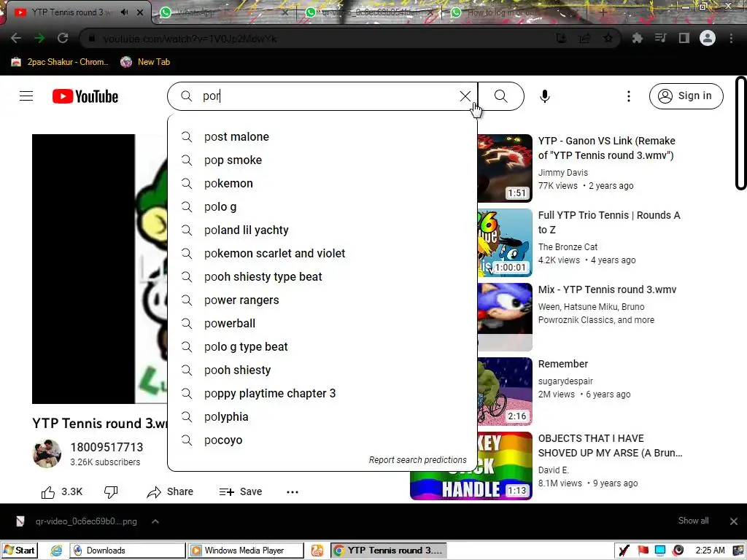The image size is (747, 560).
Task: Mute the YTP Tennis tab audio icon
Action: click(125, 12)
